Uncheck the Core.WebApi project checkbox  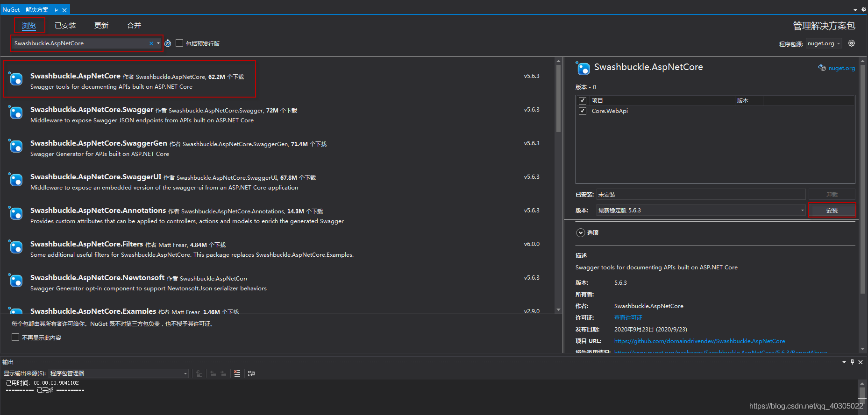tap(583, 111)
